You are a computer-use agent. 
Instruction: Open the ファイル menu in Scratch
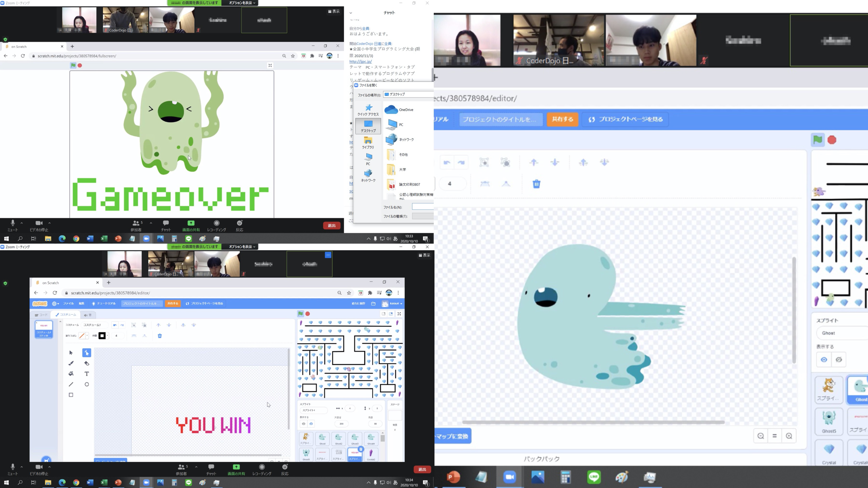click(68, 303)
